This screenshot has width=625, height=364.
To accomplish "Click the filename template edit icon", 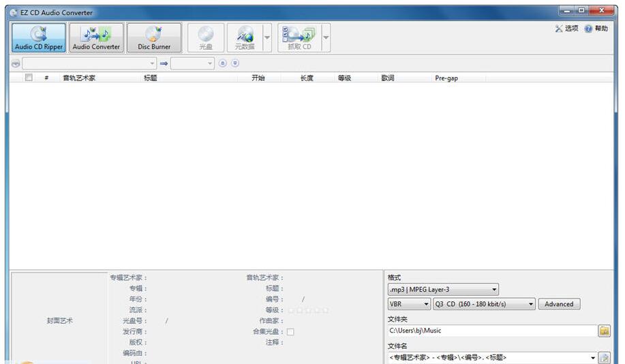I will pos(604,358).
